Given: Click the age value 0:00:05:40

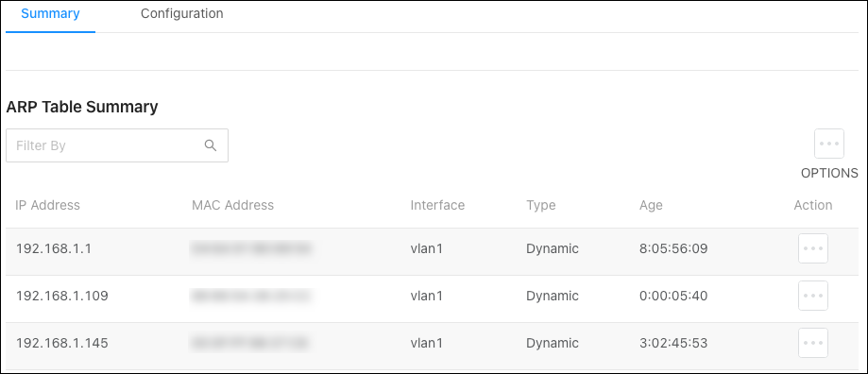Looking at the screenshot, I should coord(673,296).
